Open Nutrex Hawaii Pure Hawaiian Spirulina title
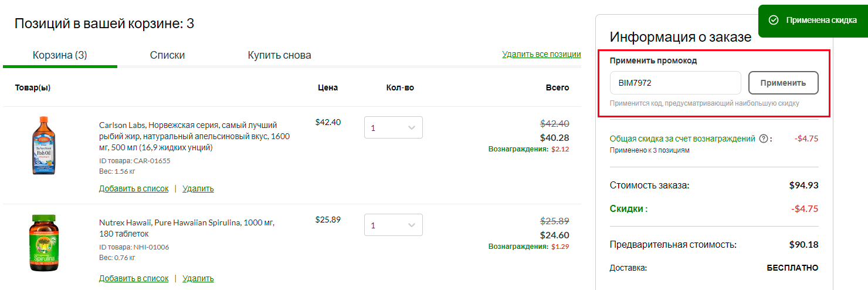868x290 pixels. [x=187, y=228]
